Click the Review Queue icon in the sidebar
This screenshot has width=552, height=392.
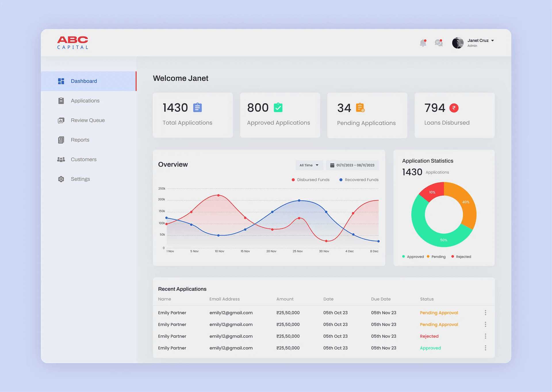[x=61, y=120]
